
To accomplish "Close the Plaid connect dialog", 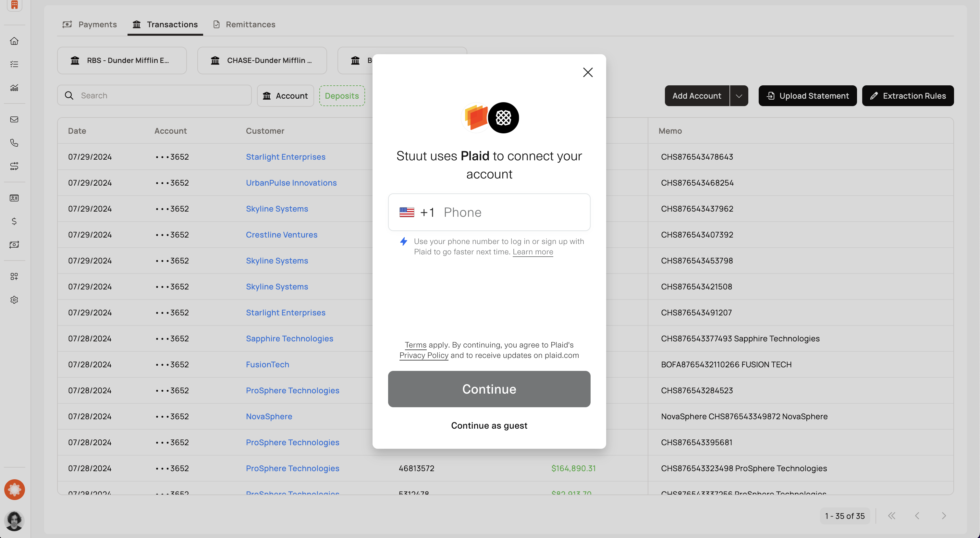I will click(x=587, y=72).
